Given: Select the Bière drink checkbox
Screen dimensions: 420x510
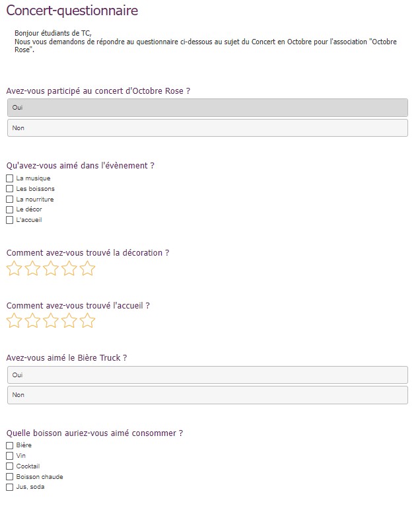Looking at the screenshot, I should pyautogui.click(x=10, y=446).
